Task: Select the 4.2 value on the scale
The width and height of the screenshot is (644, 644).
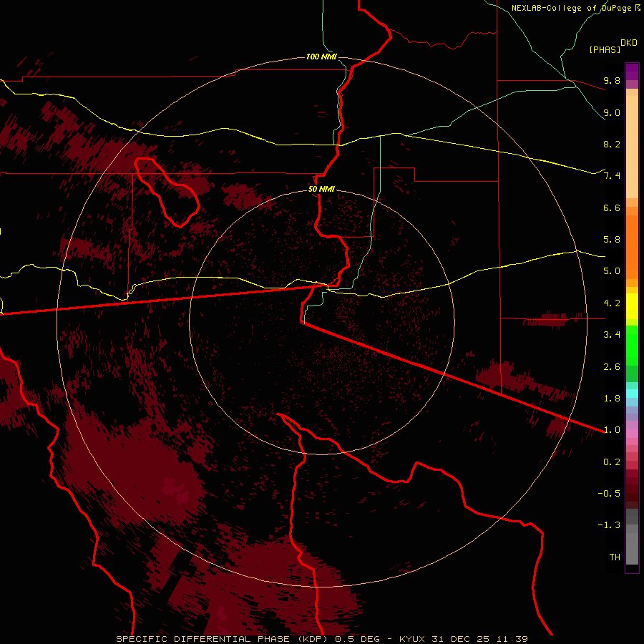Action: 612,303
